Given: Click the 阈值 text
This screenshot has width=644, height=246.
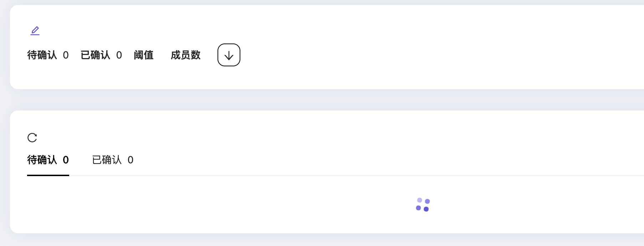Looking at the screenshot, I should click(x=144, y=55).
